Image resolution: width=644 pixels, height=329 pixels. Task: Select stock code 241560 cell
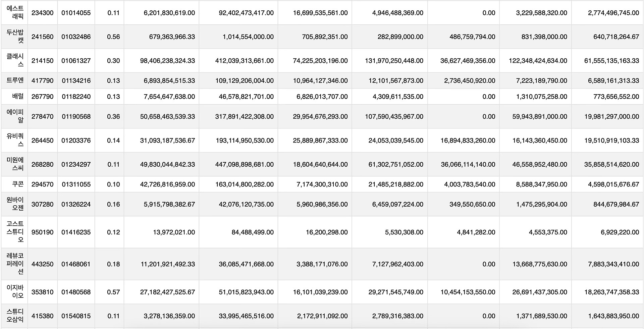42,37
